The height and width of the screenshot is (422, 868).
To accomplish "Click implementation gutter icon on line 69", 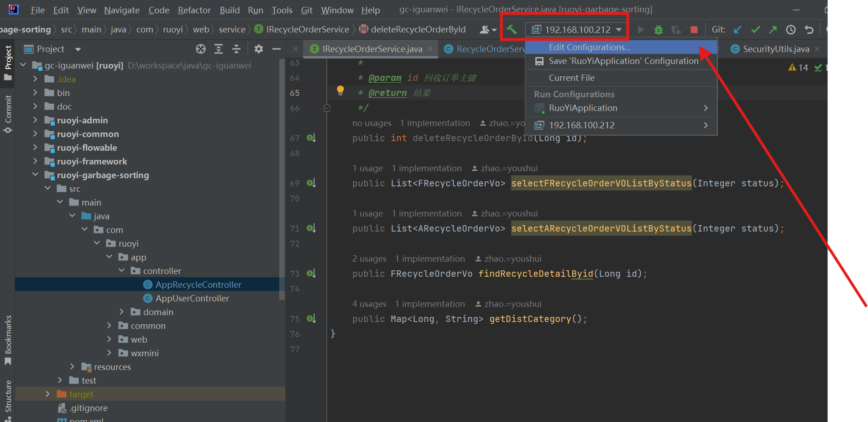I will click(311, 183).
